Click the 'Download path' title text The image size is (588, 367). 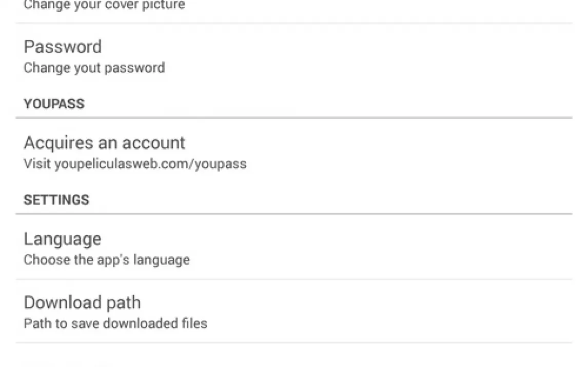click(82, 302)
